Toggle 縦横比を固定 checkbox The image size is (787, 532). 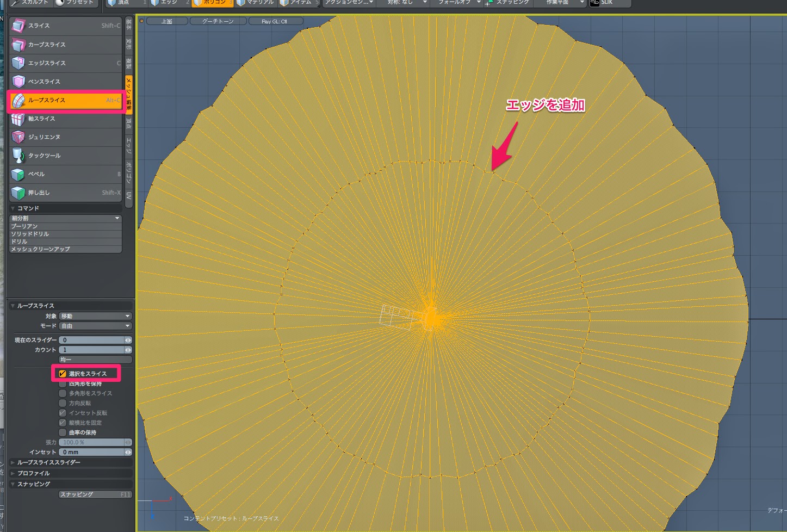63,423
